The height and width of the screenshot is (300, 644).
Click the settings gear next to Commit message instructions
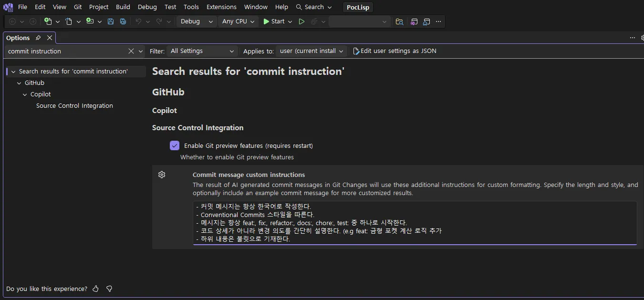162,175
